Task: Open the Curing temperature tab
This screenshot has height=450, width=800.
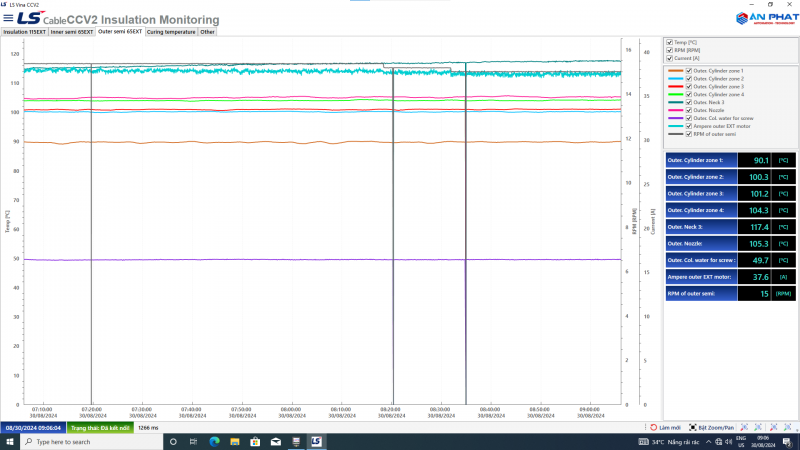Action: (x=171, y=31)
